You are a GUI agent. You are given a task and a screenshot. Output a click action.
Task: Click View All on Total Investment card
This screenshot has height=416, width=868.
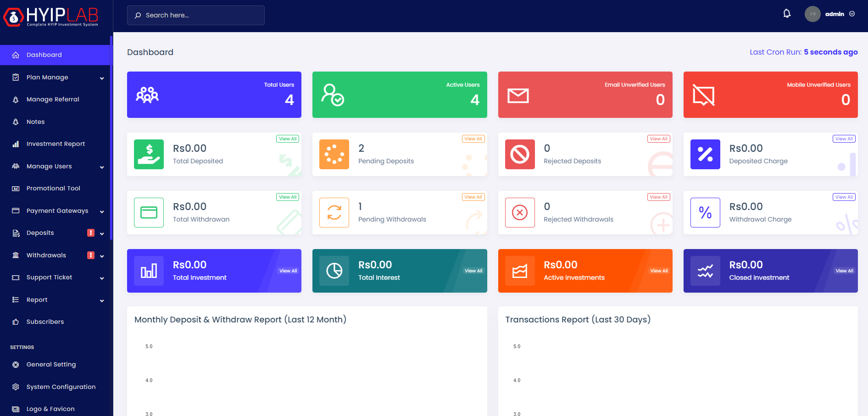[288, 271]
